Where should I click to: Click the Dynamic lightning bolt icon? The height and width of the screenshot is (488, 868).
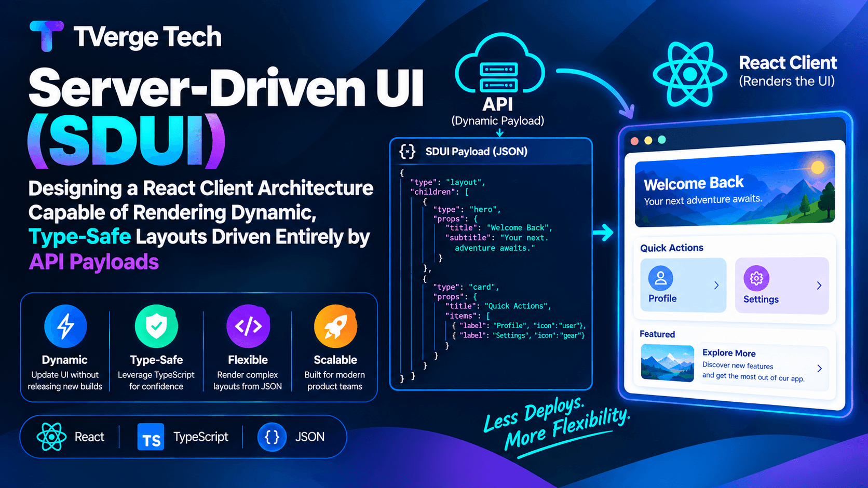coord(65,326)
